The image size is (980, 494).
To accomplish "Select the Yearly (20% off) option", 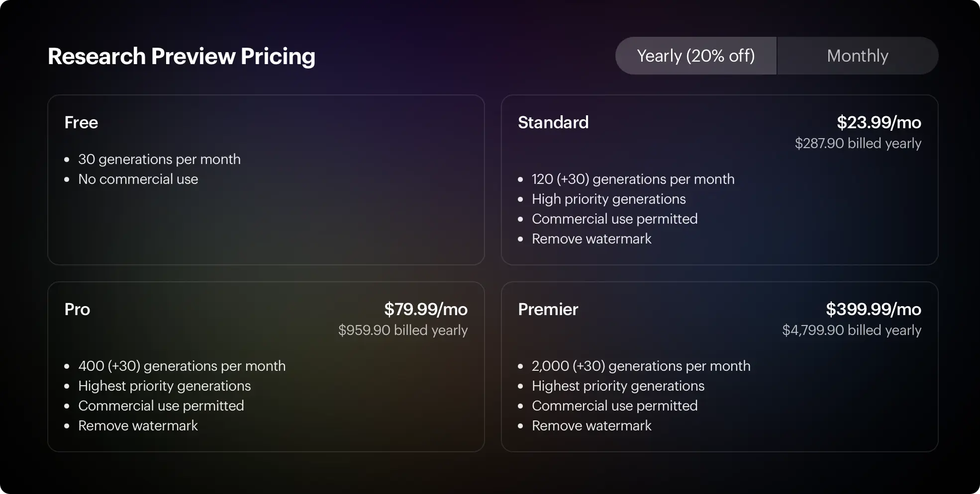I will 696,56.
